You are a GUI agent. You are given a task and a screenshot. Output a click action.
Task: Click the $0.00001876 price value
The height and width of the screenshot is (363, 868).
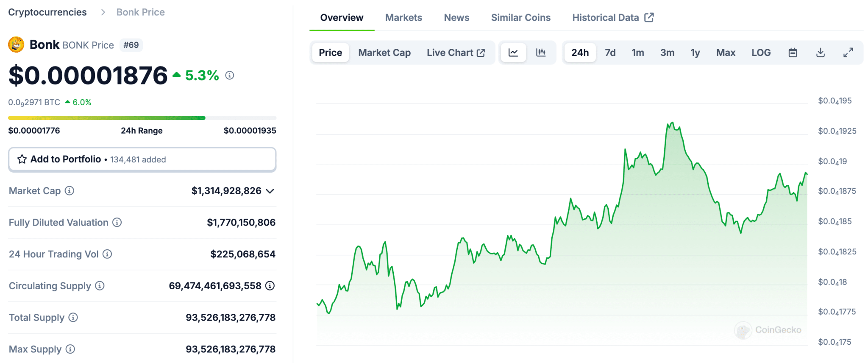coord(88,75)
